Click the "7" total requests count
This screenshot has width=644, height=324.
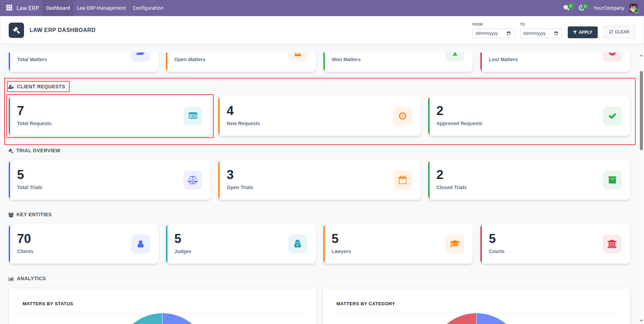(21, 111)
